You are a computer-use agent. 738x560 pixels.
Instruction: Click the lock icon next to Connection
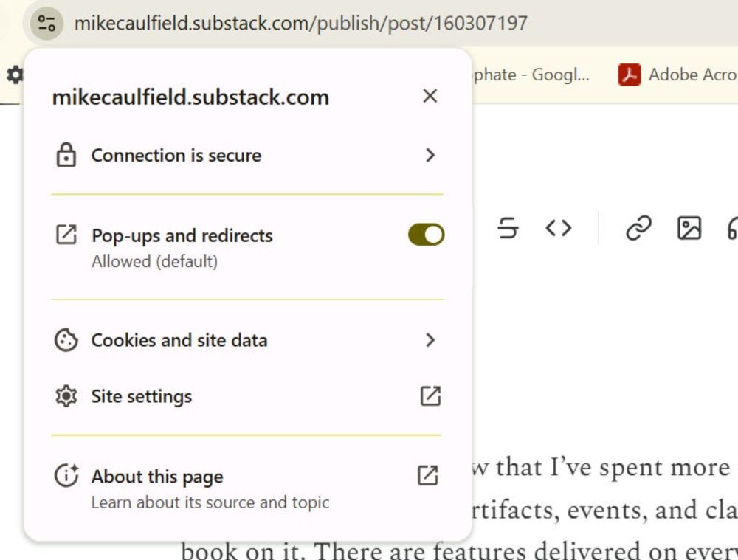pyautogui.click(x=66, y=155)
